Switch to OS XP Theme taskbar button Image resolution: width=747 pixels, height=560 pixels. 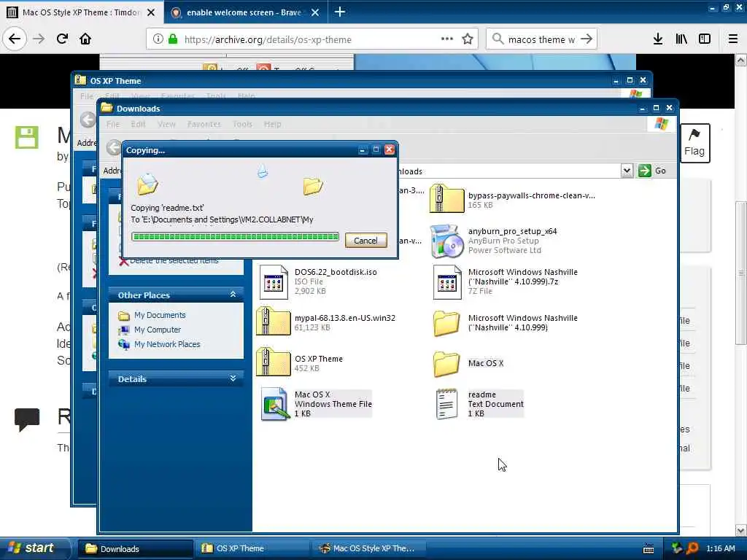coord(252,548)
